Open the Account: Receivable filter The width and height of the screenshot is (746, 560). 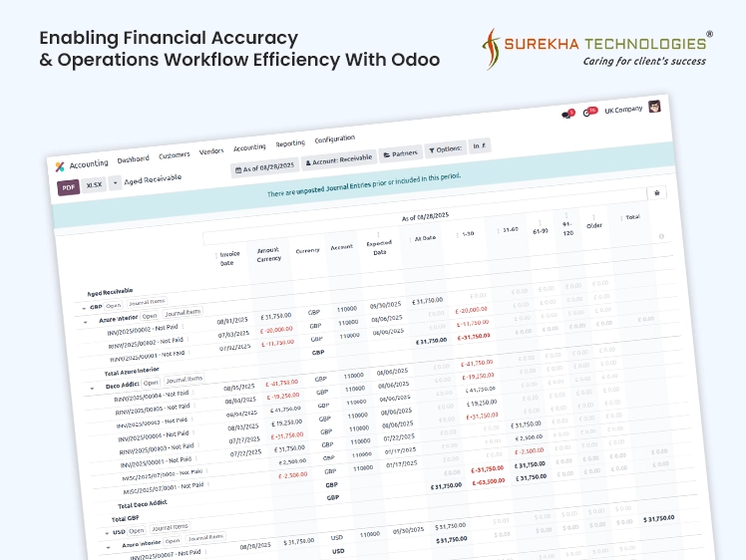tap(339, 159)
